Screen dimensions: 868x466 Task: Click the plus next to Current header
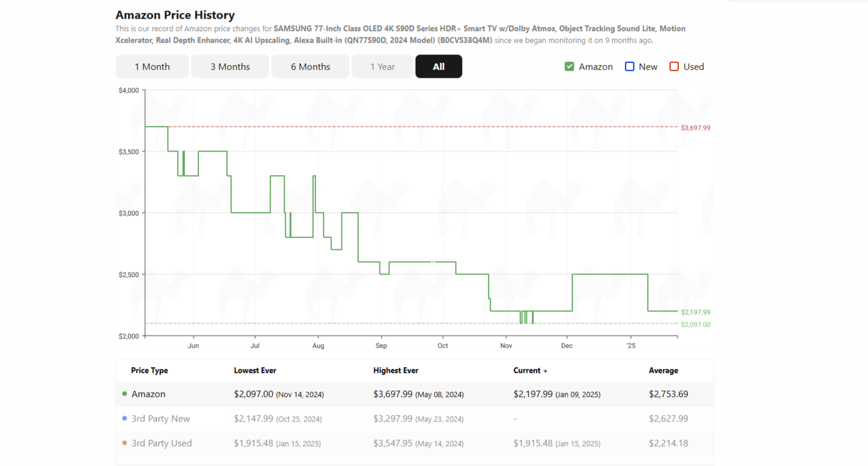545,371
